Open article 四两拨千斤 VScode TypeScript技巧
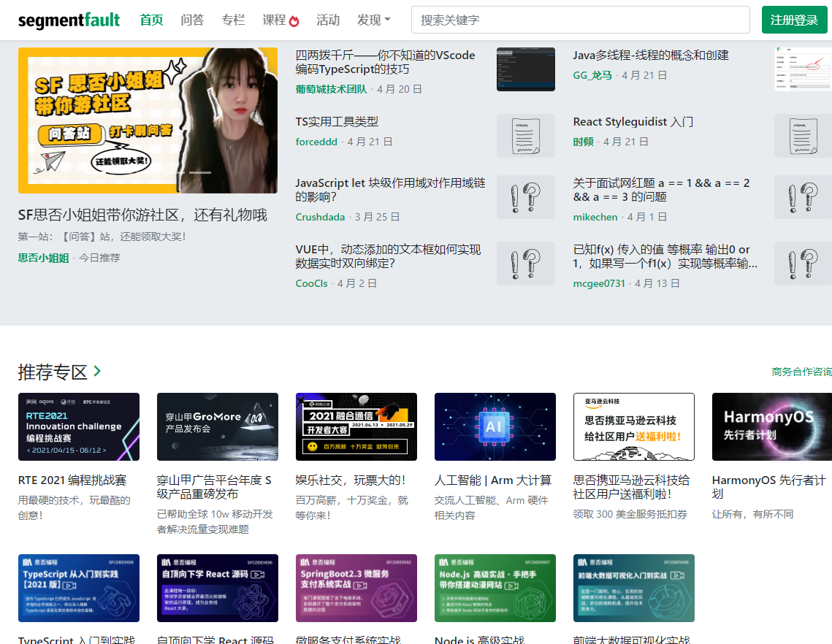832x644 pixels. point(385,62)
